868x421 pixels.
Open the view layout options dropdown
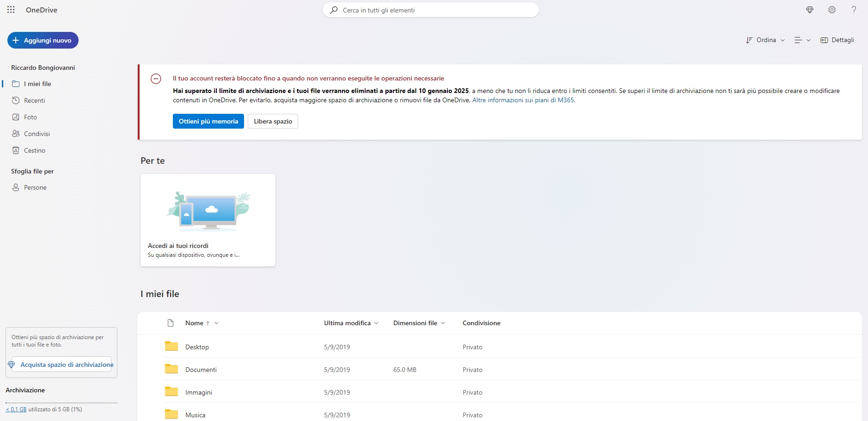click(x=802, y=40)
